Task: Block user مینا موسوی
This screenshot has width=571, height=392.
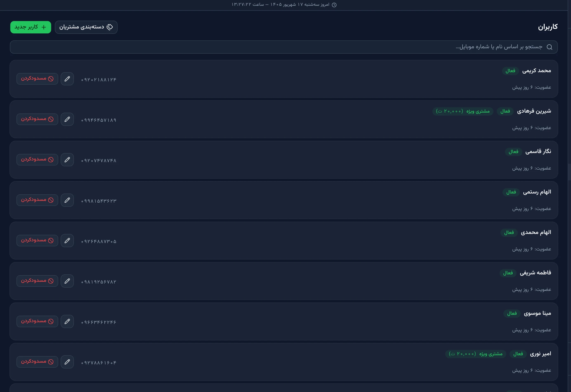Action: tap(37, 321)
